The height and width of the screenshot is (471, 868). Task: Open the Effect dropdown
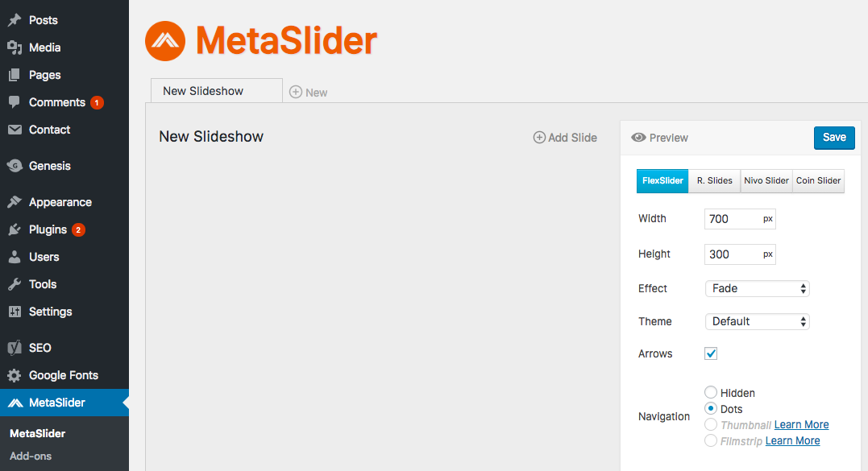[756, 288]
